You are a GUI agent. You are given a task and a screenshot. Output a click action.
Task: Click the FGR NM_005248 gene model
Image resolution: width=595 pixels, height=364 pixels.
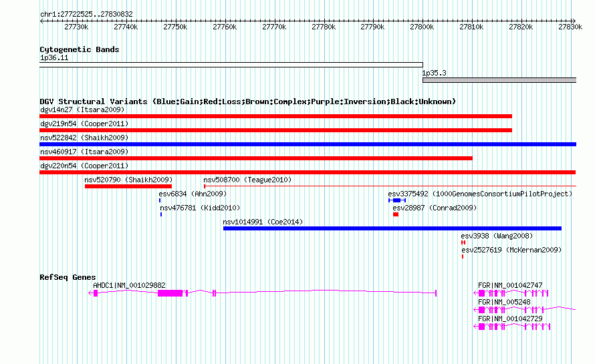click(x=525, y=310)
